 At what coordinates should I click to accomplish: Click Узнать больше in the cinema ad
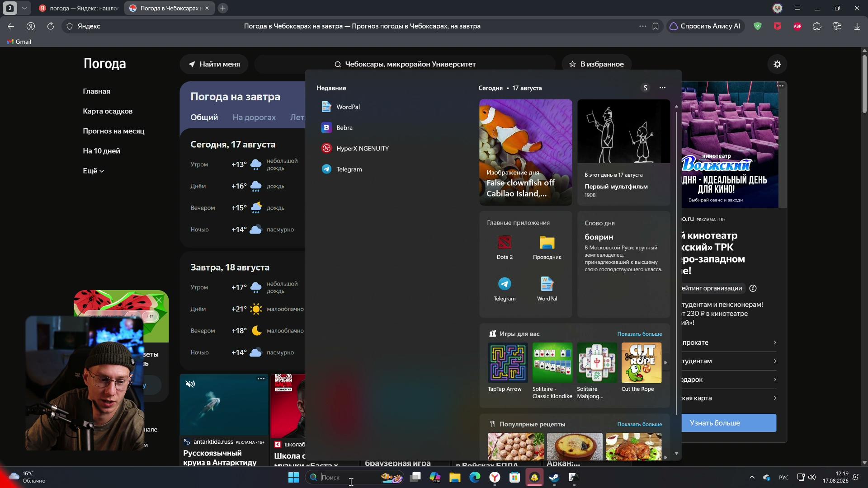coord(729,423)
